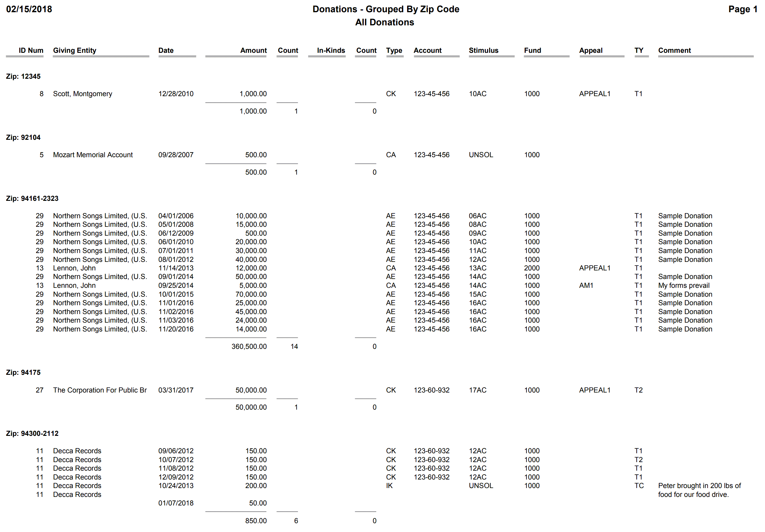Click the Stimulus column header
The width and height of the screenshot is (765, 532).
click(x=483, y=50)
